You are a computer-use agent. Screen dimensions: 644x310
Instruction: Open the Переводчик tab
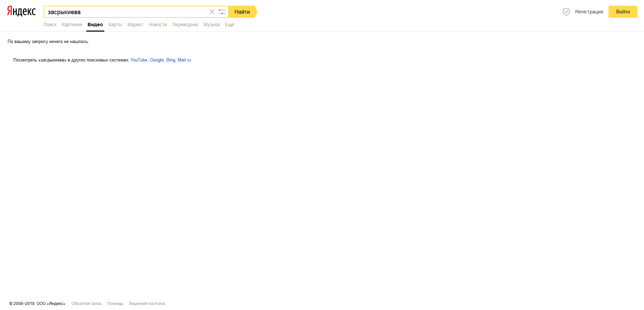pyautogui.click(x=185, y=25)
